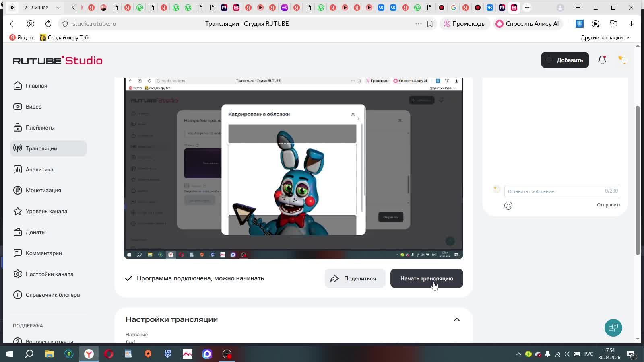Click microphone tray icon
This screenshot has height=362, width=644.
point(547,354)
